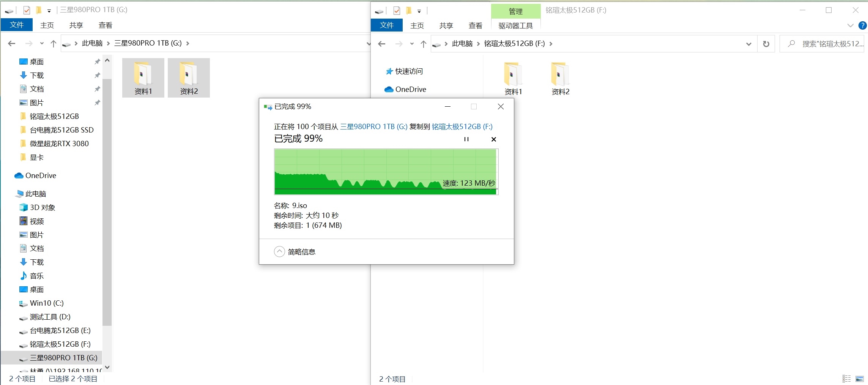
Task: Select 查看 tab in left G: window
Action: click(x=106, y=25)
